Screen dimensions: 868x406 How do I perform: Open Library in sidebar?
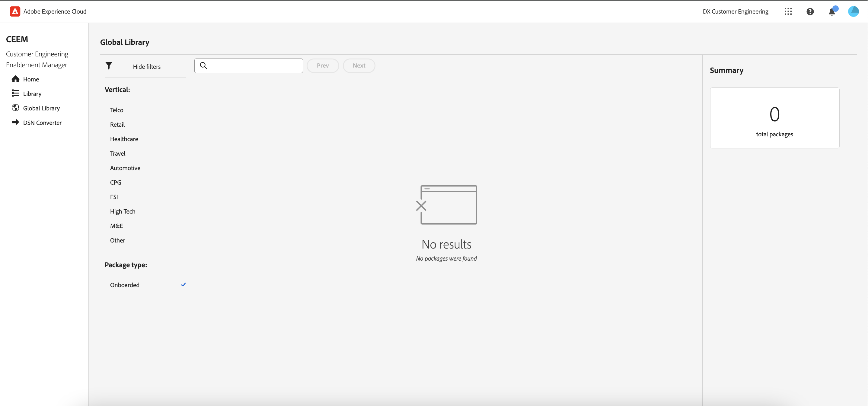32,94
